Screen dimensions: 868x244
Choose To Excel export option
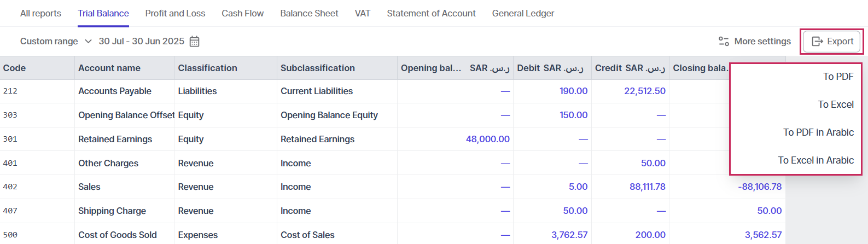835,104
